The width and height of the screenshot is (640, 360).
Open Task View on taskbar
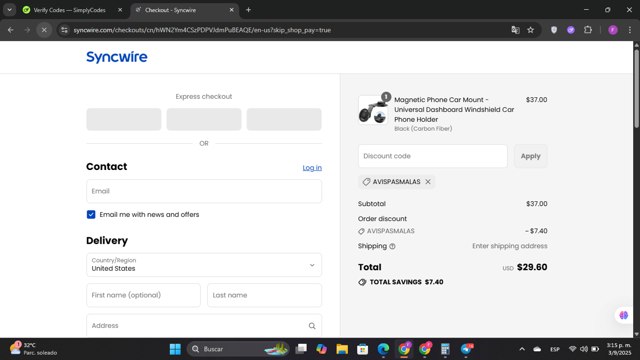[301, 349]
